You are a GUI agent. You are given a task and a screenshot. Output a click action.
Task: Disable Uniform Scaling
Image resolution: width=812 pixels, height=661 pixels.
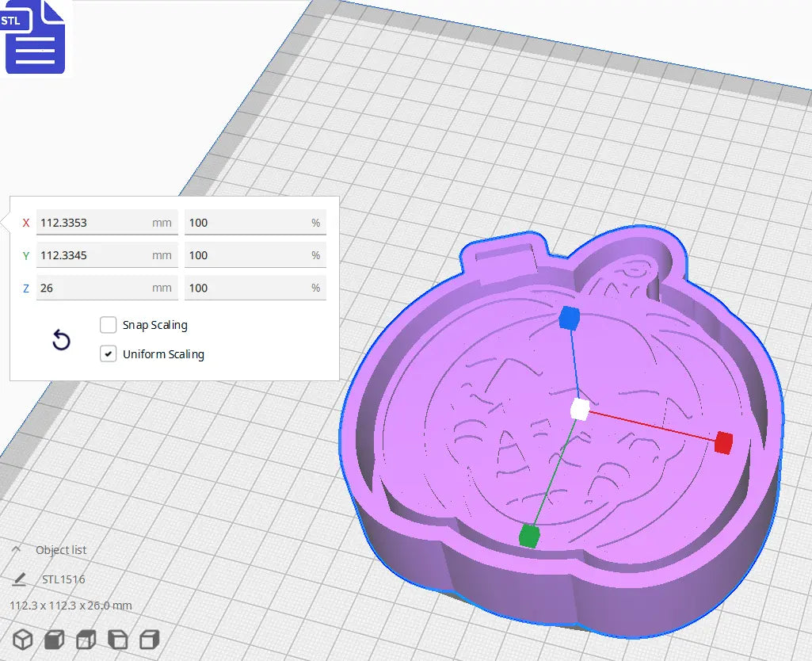coord(108,353)
